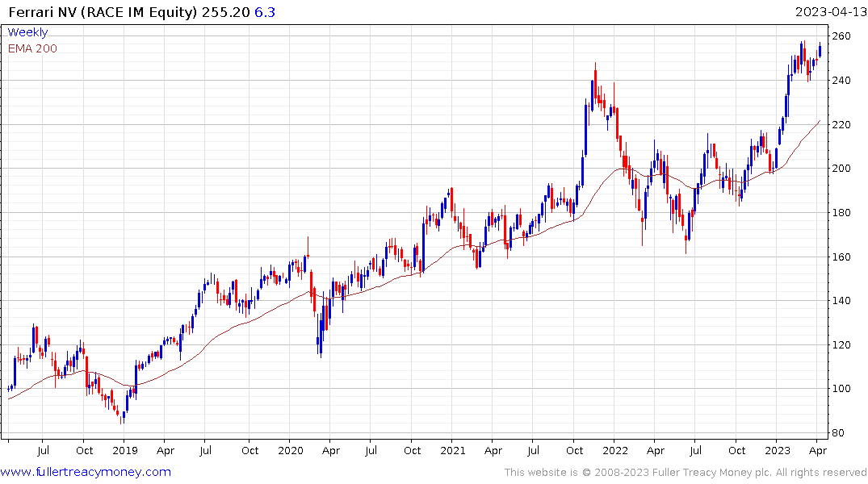Open the www.fullertreacymoney.com link
The height and width of the screenshot is (484, 868).
click(86, 473)
